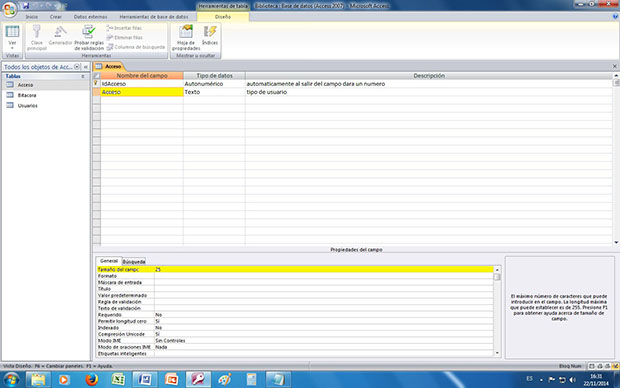Click Eliminar filas in the ribbon
The image size is (620, 388).
pyautogui.click(x=125, y=38)
